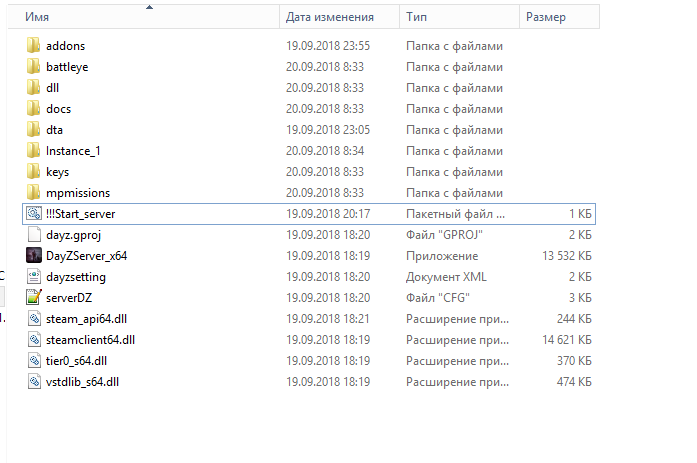Screen dimensions: 697x463
Task: Click the docs folder icon
Action: 33,108
